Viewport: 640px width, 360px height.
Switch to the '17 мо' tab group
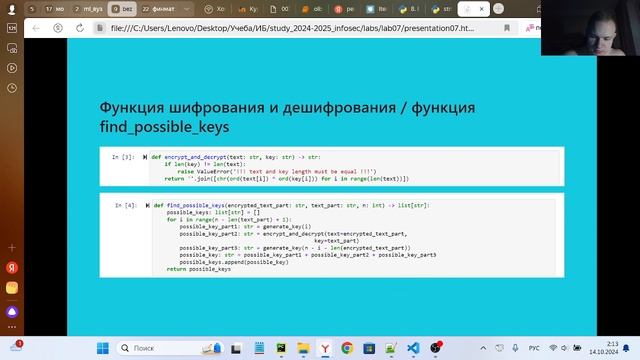(x=55, y=9)
